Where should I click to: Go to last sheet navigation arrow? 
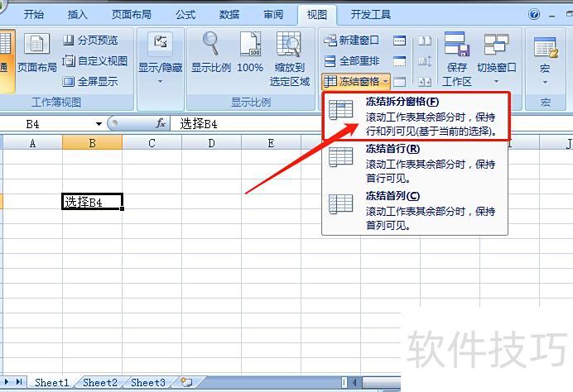tap(19, 382)
